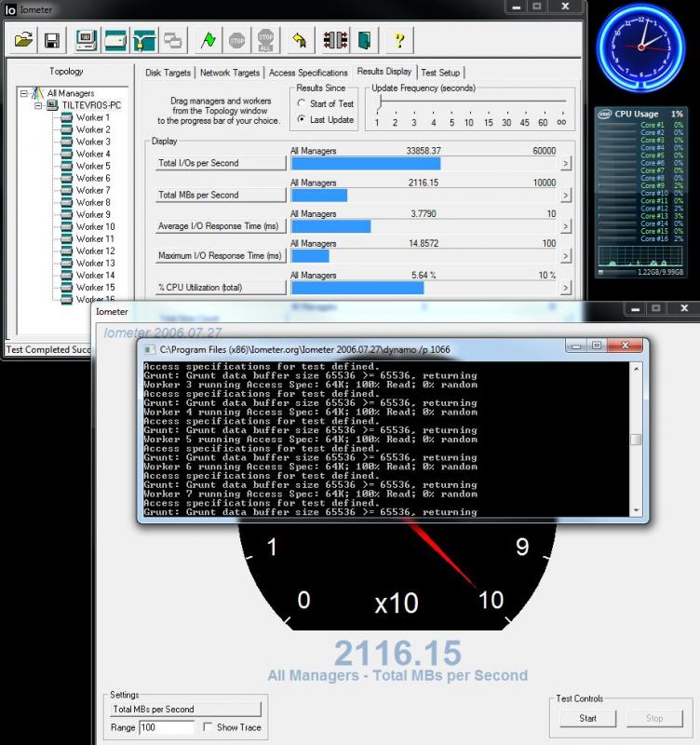Select Last Update radio button

301,119
